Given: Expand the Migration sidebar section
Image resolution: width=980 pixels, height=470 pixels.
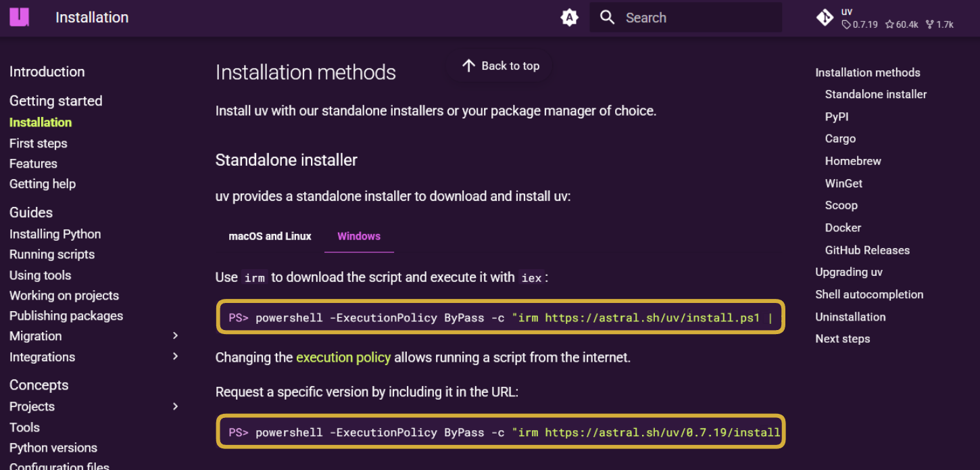Looking at the screenshot, I should tap(175, 335).
